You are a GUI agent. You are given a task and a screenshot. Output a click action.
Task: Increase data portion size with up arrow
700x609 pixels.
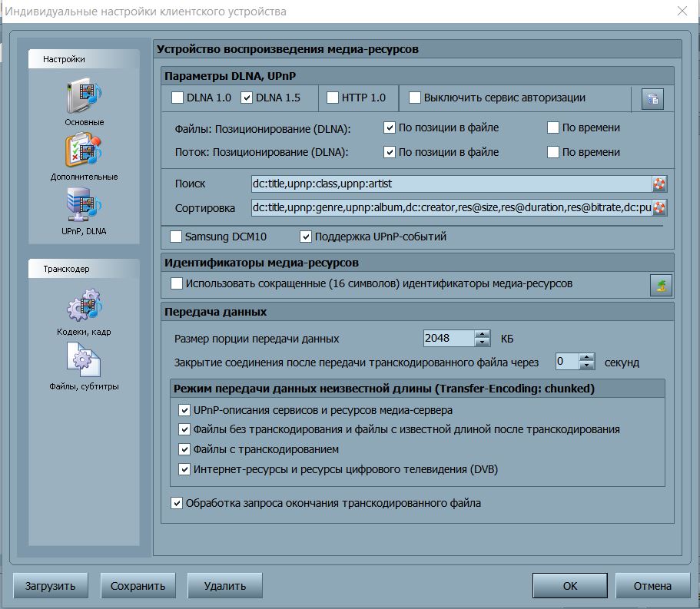tap(483, 334)
